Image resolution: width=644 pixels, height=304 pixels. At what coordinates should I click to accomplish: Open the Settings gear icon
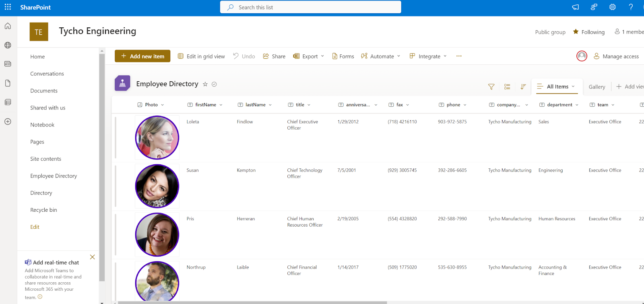pos(613,7)
